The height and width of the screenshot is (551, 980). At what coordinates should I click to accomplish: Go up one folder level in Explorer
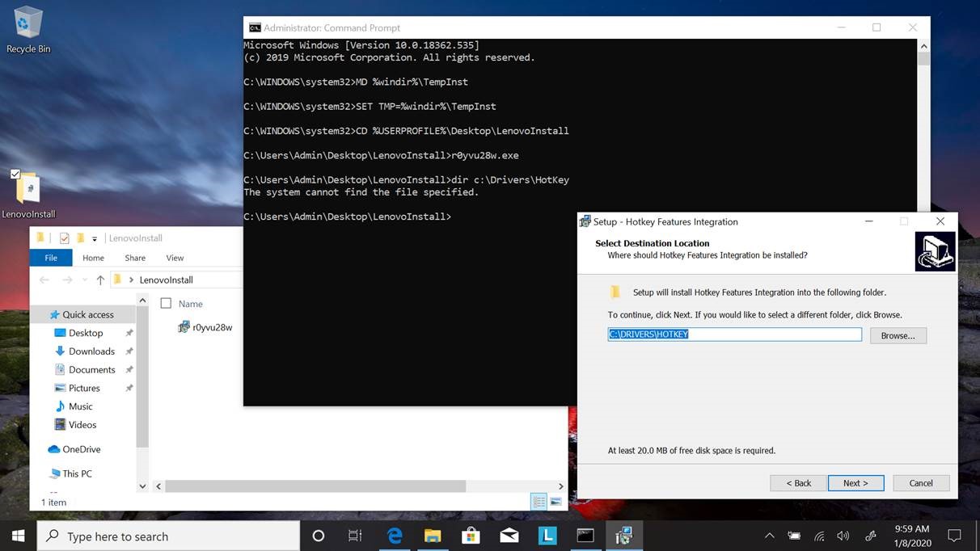click(100, 280)
